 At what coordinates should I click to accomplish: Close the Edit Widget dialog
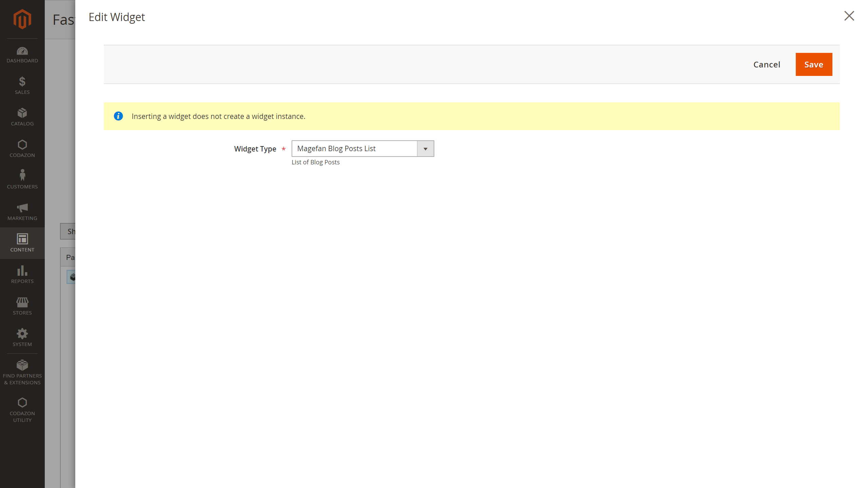click(849, 16)
